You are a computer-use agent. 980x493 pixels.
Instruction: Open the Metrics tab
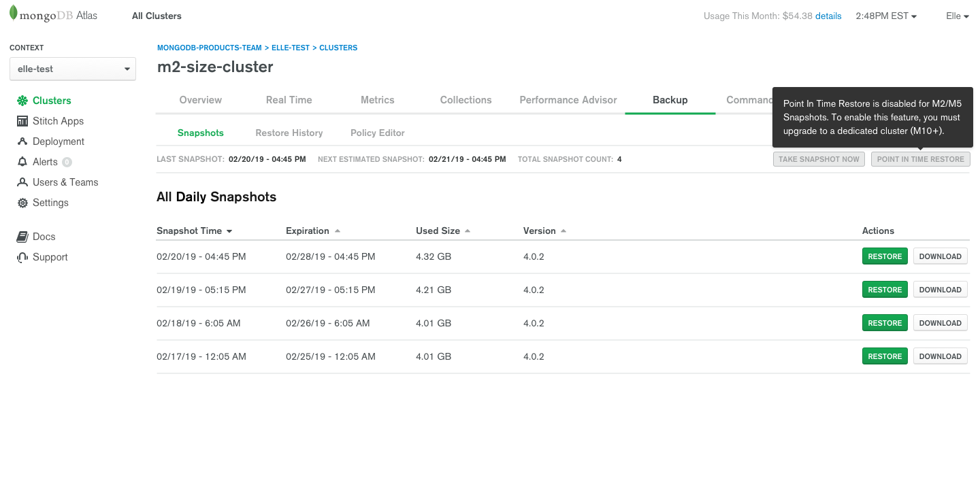(378, 100)
